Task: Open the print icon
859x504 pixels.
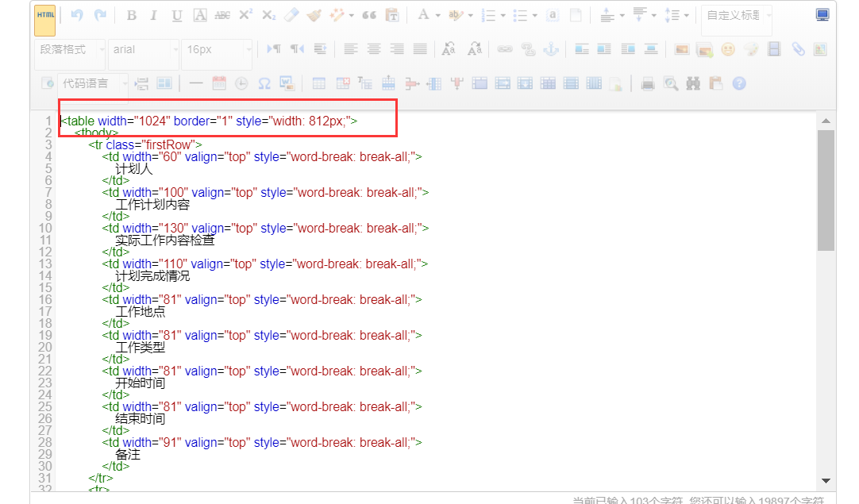Action: click(x=648, y=83)
